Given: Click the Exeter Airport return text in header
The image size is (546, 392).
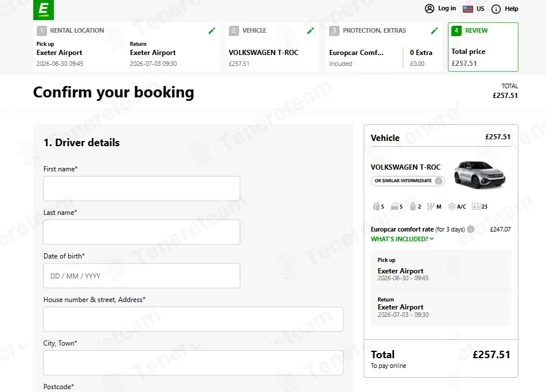Looking at the screenshot, I should click(x=153, y=53).
